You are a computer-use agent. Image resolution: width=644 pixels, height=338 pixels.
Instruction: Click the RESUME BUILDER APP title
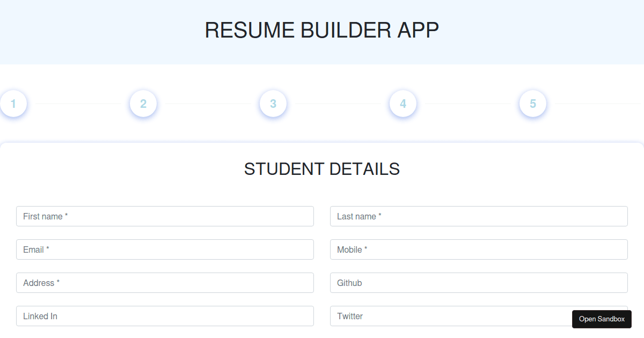tap(321, 30)
